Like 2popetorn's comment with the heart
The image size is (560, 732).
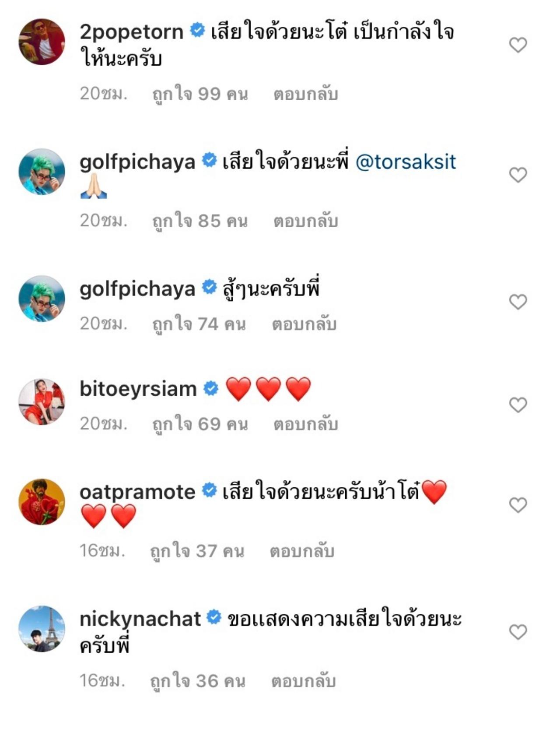[x=518, y=45]
